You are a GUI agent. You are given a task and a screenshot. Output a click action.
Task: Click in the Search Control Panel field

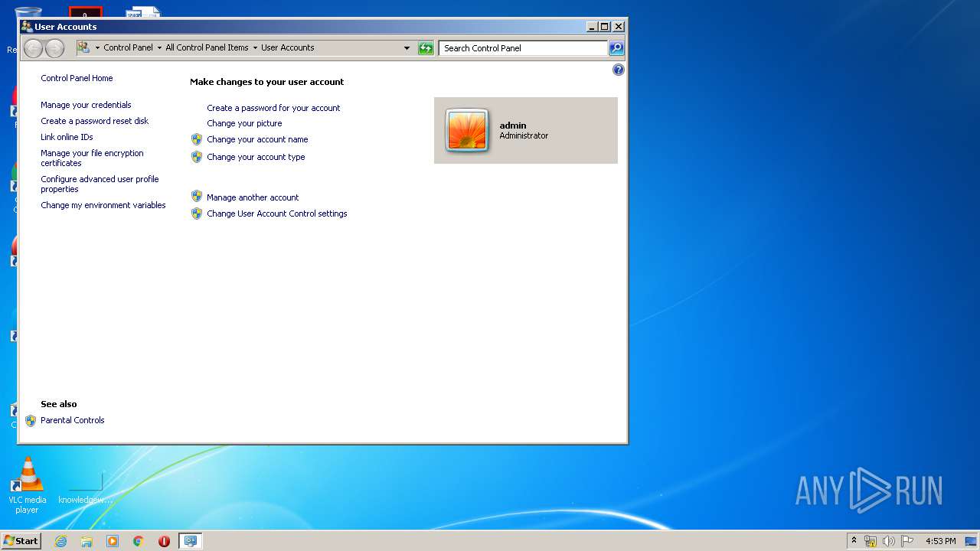[524, 48]
